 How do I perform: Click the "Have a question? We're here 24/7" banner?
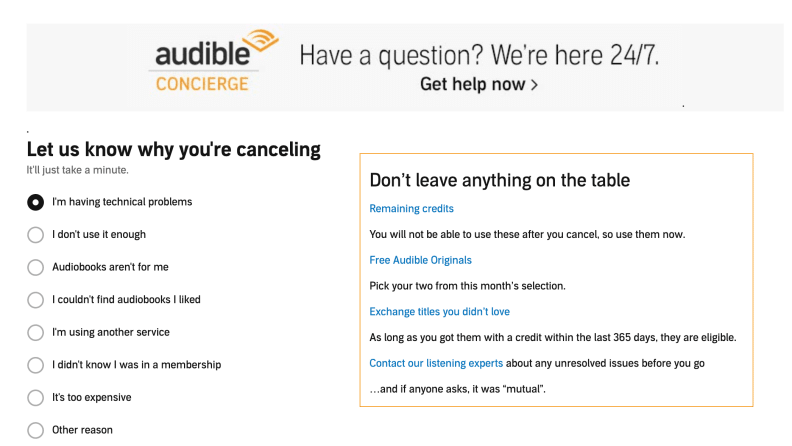(479, 55)
